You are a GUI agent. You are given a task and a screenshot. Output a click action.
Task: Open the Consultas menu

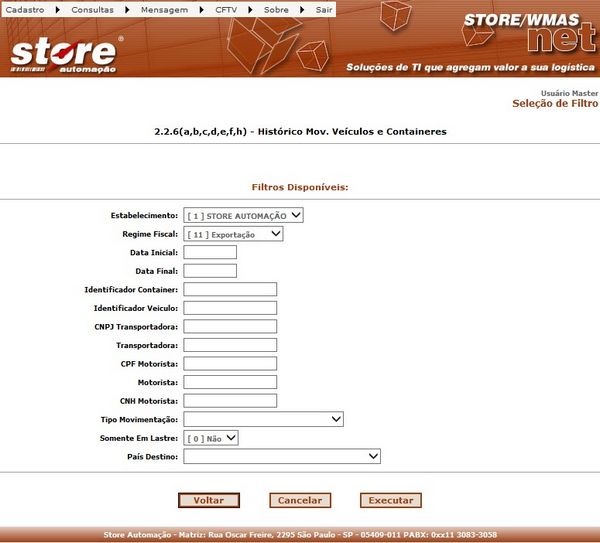pyautogui.click(x=92, y=8)
